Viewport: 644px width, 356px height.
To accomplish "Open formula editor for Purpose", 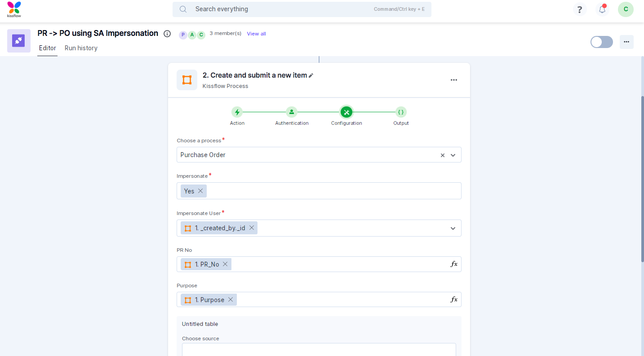I will (x=454, y=299).
